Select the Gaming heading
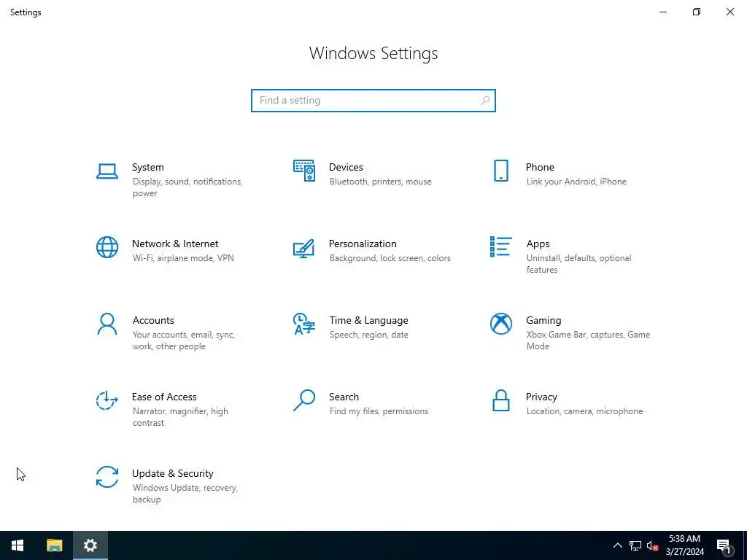Screen dimensions: 747x560 pos(543,321)
